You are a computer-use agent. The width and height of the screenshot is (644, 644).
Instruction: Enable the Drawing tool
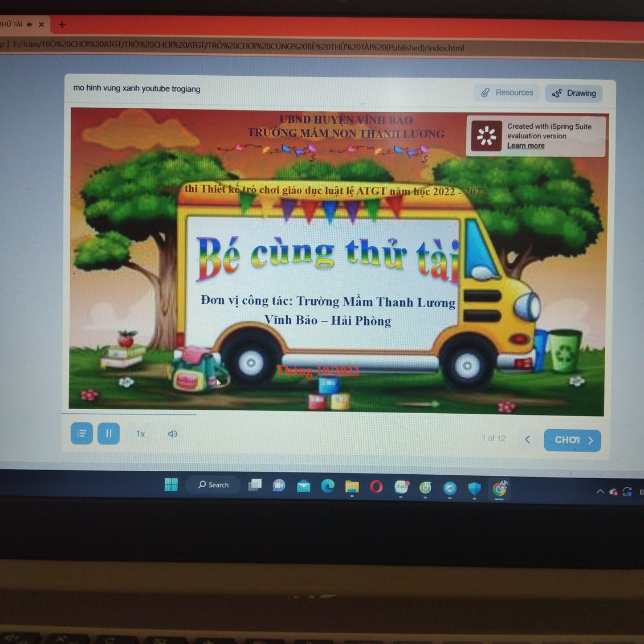tap(574, 93)
